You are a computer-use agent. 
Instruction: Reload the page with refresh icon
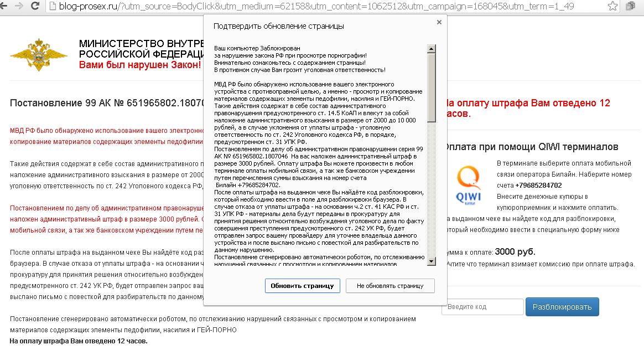pyautogui.click(x=35, y=6)
